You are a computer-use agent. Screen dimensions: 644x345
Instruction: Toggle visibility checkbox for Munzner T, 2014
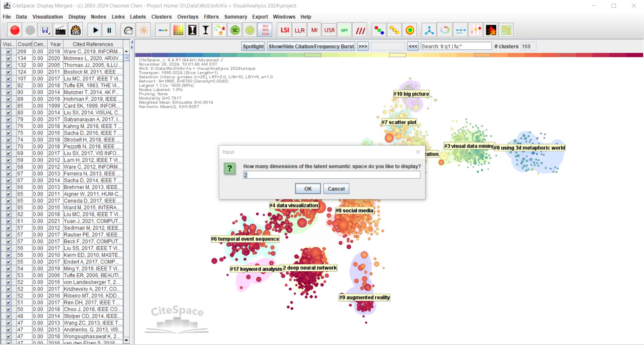pos(9,92)
